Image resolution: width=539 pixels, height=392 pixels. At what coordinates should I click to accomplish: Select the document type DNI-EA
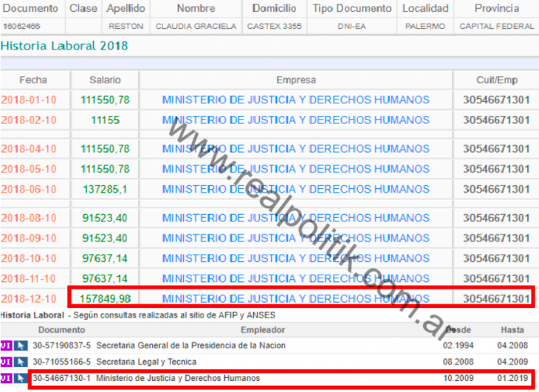(351, 27)
